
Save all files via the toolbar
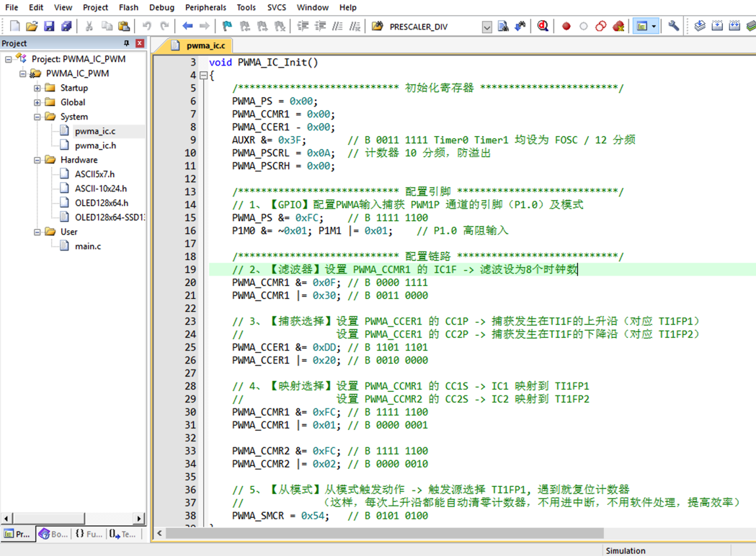66,26
